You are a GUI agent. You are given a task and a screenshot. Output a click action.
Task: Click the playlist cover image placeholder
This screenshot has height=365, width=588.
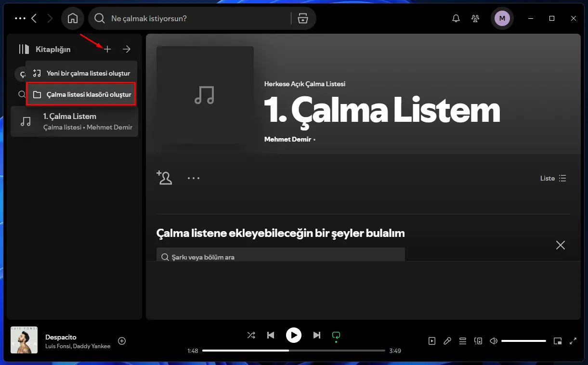click(205, 95)
